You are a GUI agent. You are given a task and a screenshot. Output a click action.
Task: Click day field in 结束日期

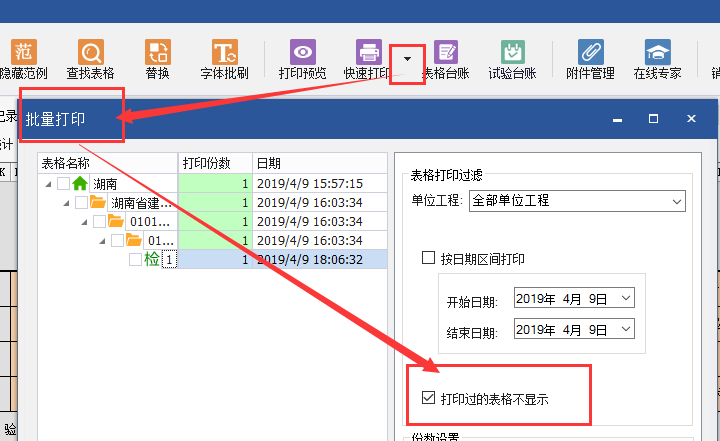point(597,330)
